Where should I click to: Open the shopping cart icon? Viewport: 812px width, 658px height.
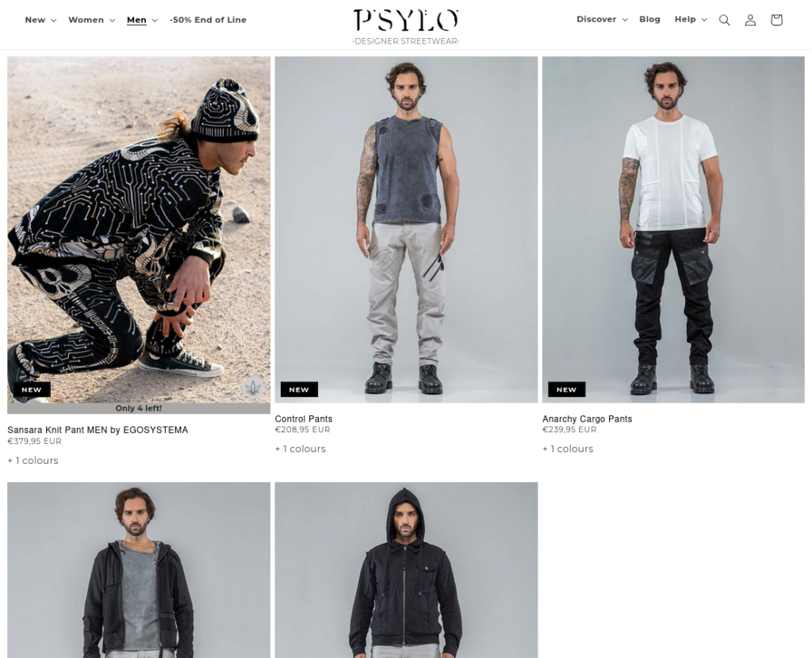click(776, 20)
